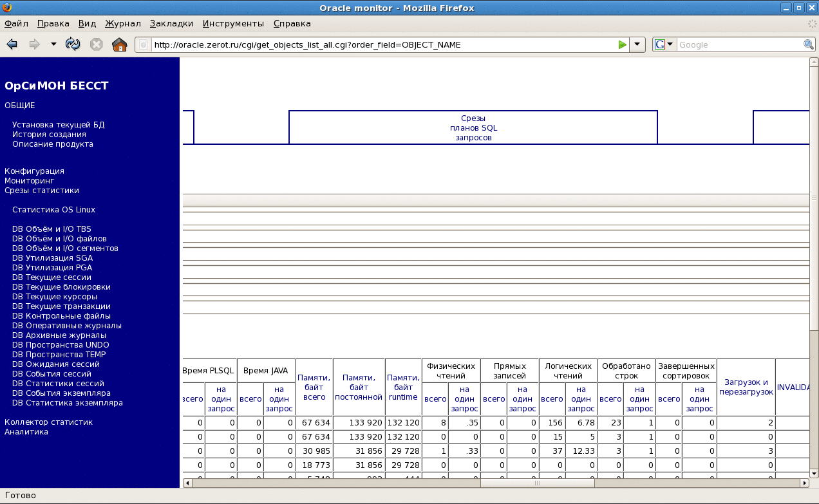Sort by Загрузок и перезагрузок column header
The width and height of the screenshot is (819, 504).
pyautogui.click(x=746, y=387)
